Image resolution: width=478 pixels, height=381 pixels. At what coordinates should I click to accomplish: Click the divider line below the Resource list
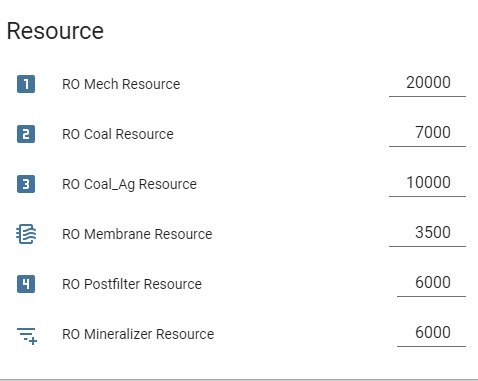239,379
